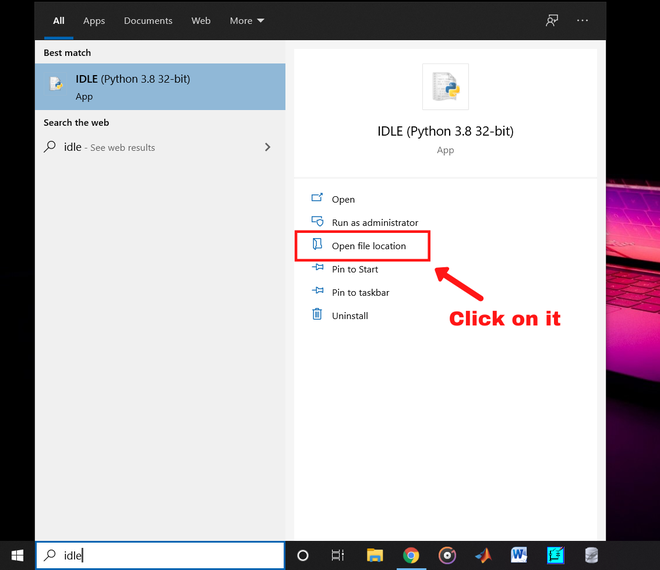Choose Pin to taskbar action
This screenshot has width=660, height=570.
[361, 293]
